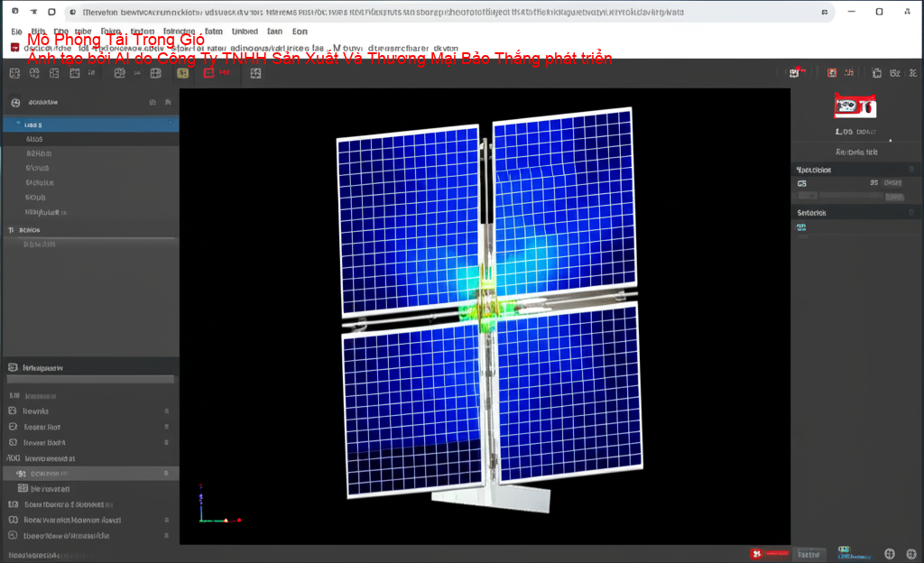This screenshot has height=563, width=924.
Task: Click the round icon in the left panel header
Action: coord(15,103)
